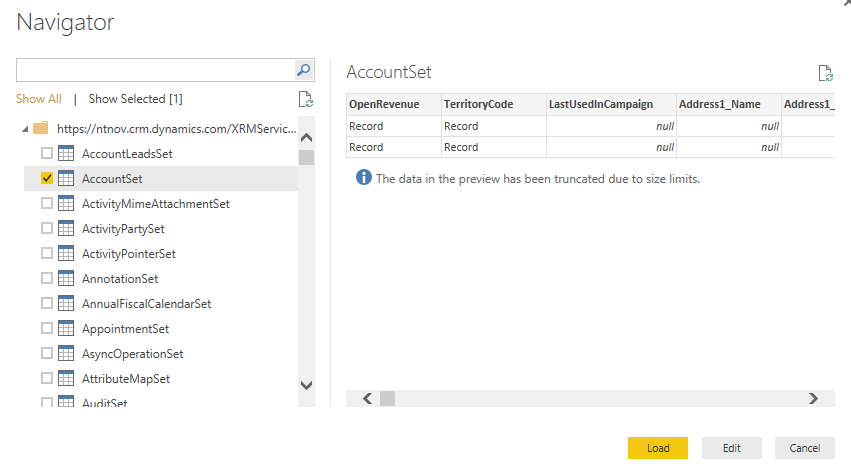Click the ActivityPartySet table icon

point(67,229)
